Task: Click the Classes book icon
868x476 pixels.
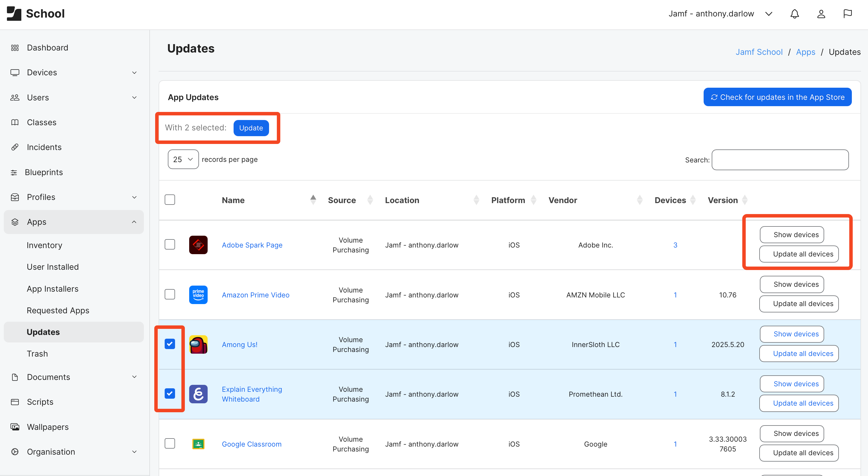Action: click(15, 122)
